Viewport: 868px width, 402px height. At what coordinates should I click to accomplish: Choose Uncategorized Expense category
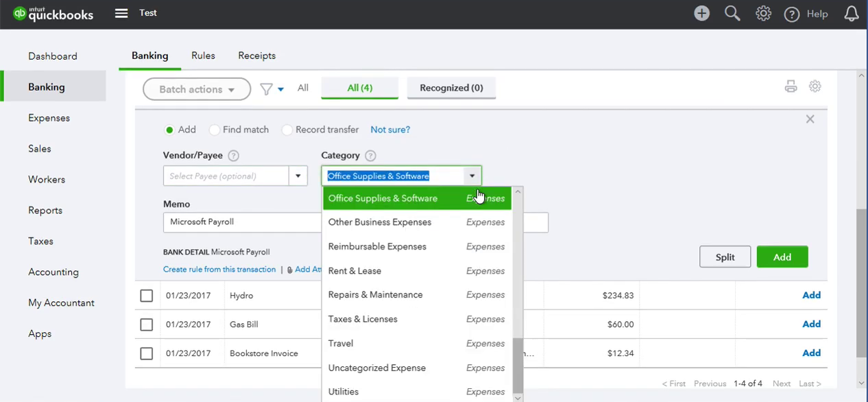[417, 368]
